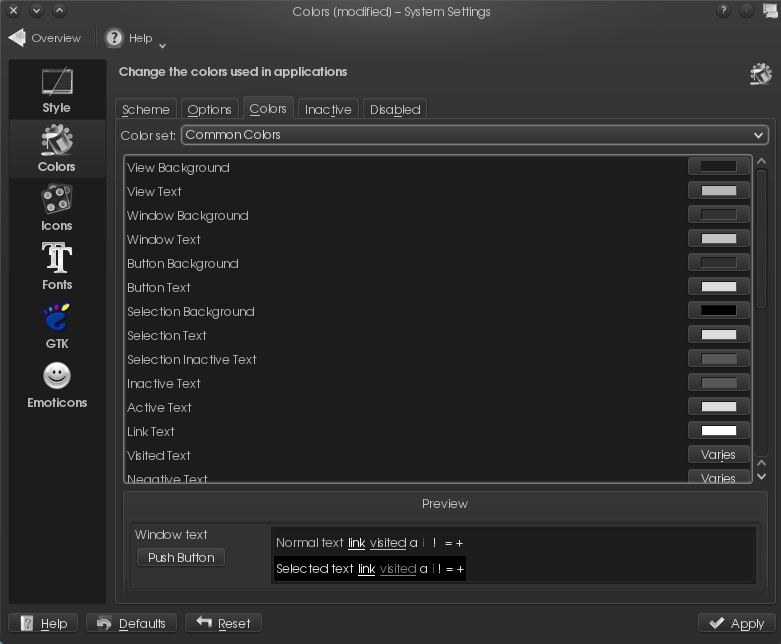Change the Button Text color swatch

[719, 286]
